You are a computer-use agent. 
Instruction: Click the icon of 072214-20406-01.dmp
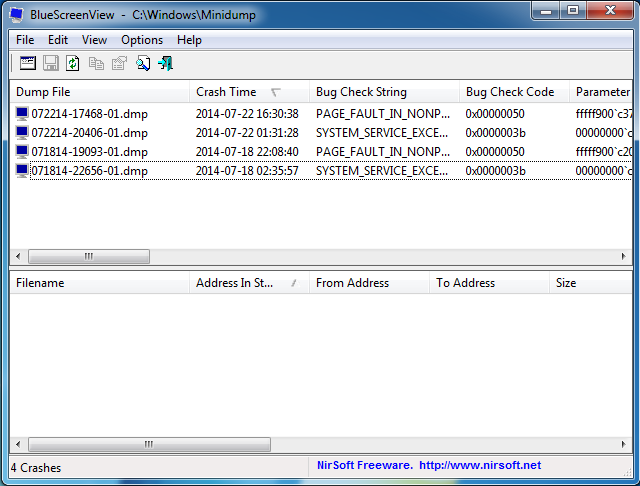pyautogui.click(x=22, y=133)
